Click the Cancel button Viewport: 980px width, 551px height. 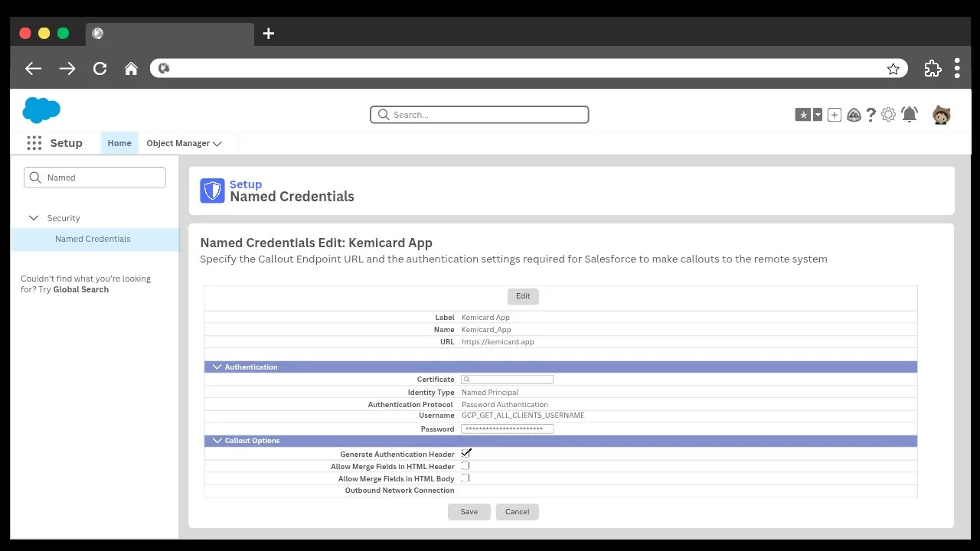[518, 512]
